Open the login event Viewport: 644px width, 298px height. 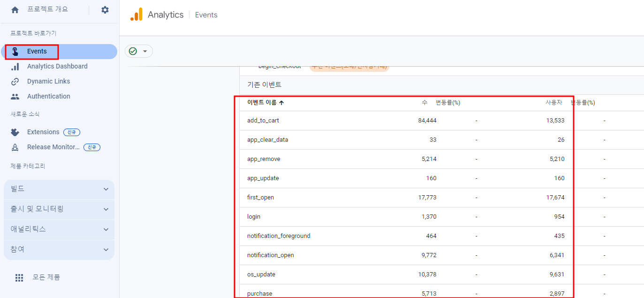[254, 217]
